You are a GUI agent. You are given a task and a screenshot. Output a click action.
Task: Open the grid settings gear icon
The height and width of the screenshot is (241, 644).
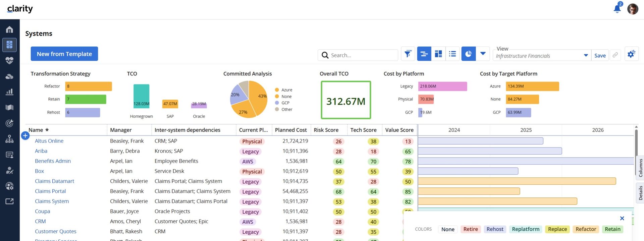click(x=631, y=54)
